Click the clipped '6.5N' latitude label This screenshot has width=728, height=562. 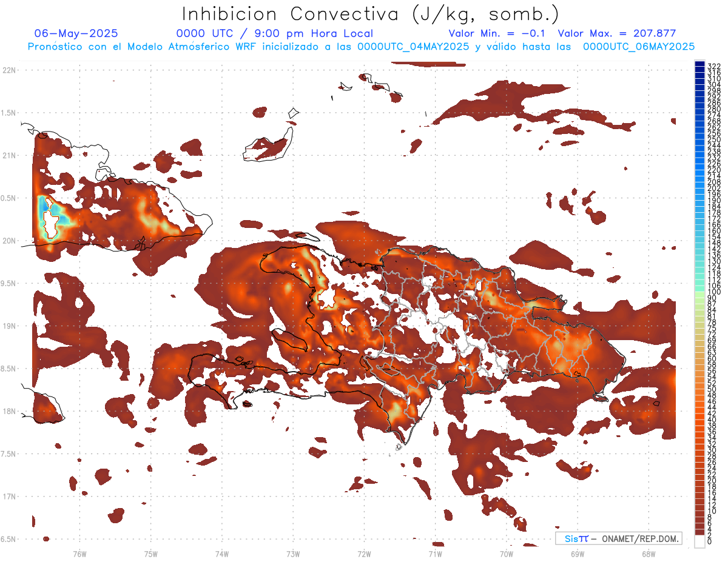(x=8, y=539)
